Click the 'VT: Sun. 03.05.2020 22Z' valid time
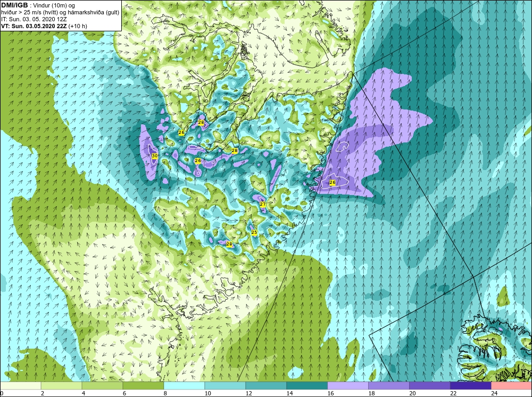The width and height of the screenshot is (532, 397). click(x=34, y=26)
